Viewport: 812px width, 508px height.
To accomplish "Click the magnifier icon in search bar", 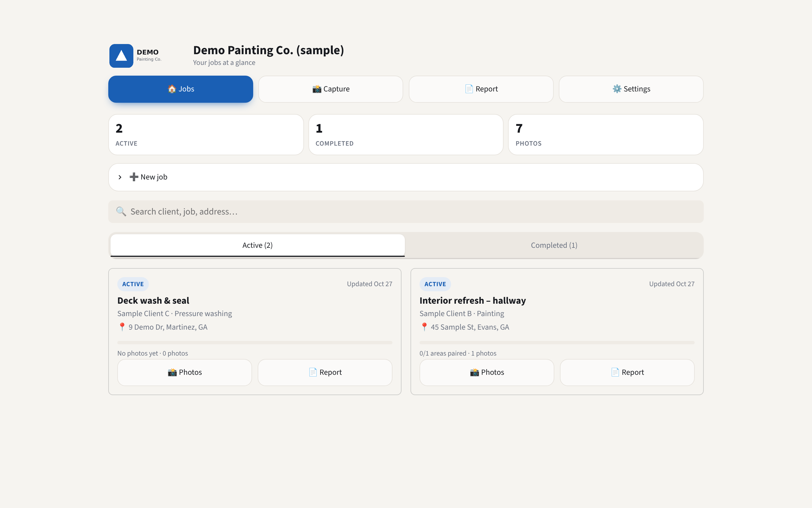I will (121, 212).
